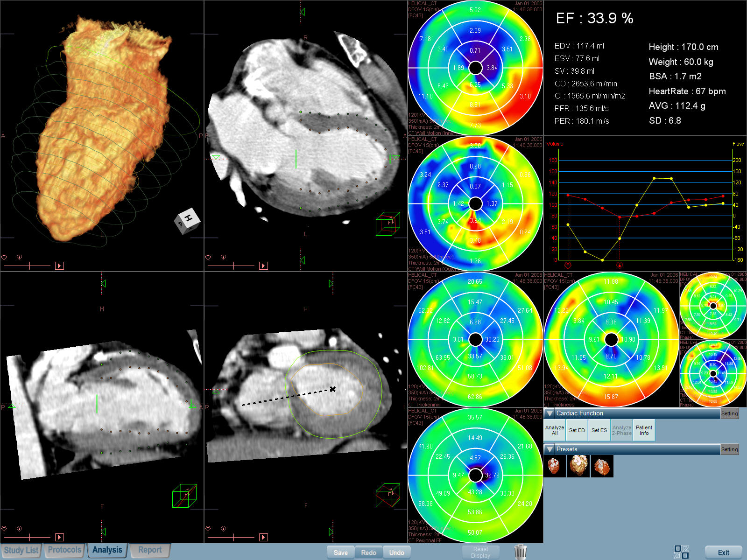Click the ED heart icon in the 3D volume view
Viewport: 747px width, 560px height.
click(x=4, y=257)
